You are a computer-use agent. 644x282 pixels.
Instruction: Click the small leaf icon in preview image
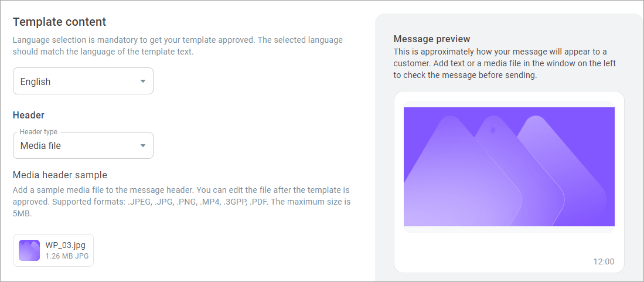point(492,131)
